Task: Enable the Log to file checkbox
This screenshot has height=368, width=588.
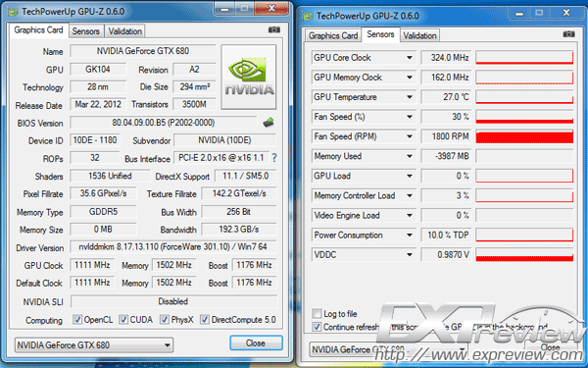Action: click(x=317, y=313)
